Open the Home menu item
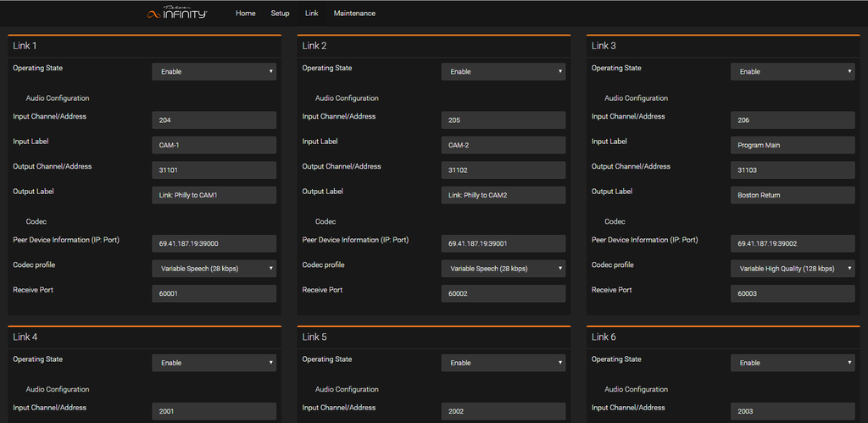This screenshot has width=868, height=423. click(245, 14)
